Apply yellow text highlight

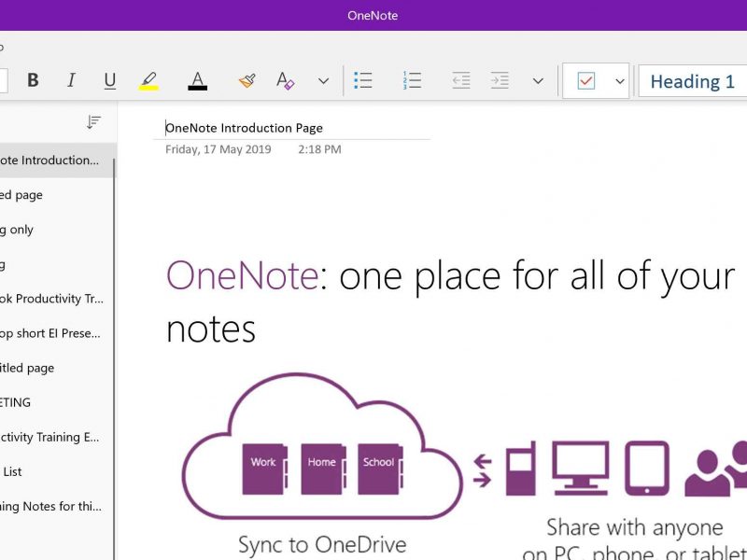(148, 80)
